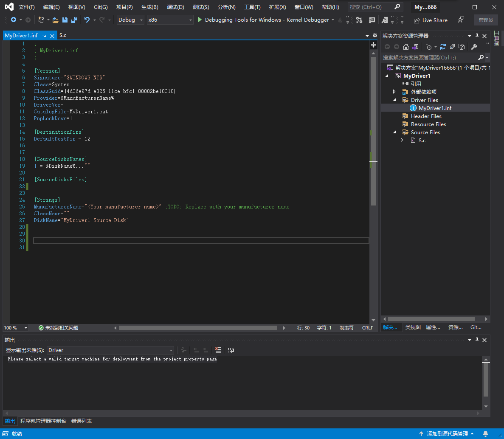Collapse all in Solution Explorer
Image resolution: width=504 pixels, height=439 pixels.
[452, 47]
